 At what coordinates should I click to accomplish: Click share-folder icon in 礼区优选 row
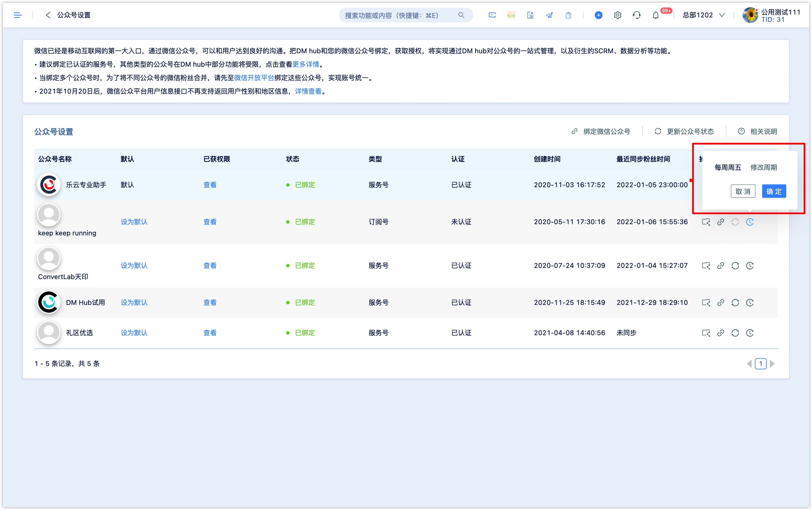[706, 333]
